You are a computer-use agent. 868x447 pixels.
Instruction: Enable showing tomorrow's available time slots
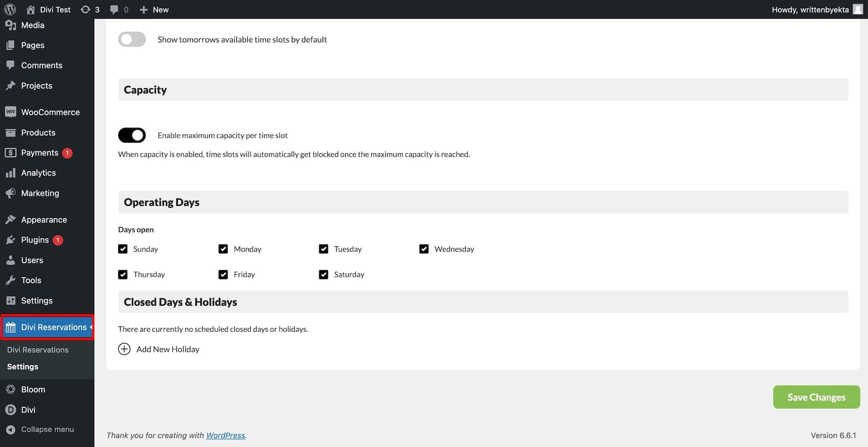pos(132,39)
